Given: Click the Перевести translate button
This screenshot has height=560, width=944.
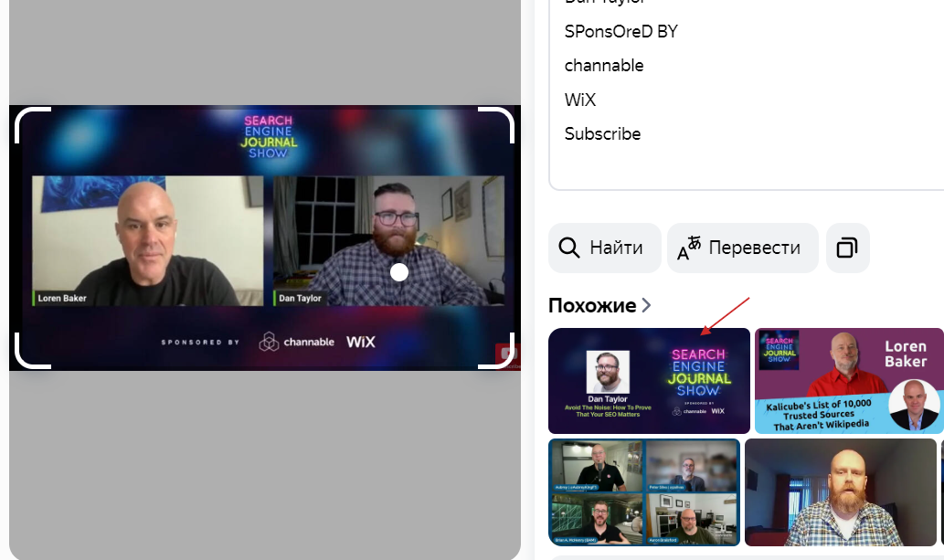Looking at the screenshot, I should tap(742, 247).
